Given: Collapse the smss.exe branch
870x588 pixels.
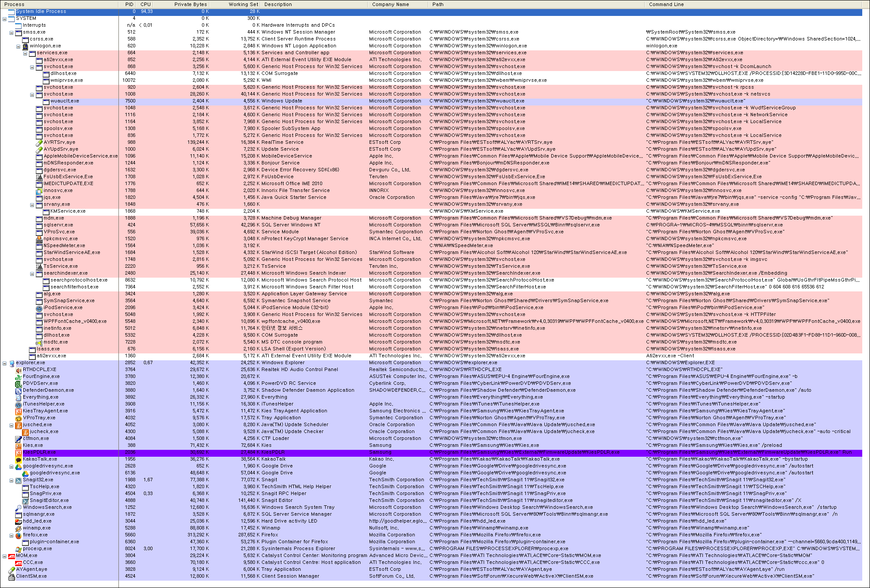Looking at the screenshot, I should 12,32.
